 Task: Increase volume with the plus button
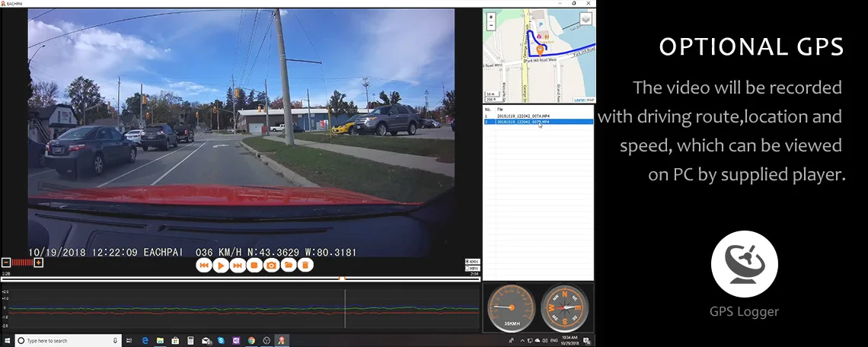39,263
